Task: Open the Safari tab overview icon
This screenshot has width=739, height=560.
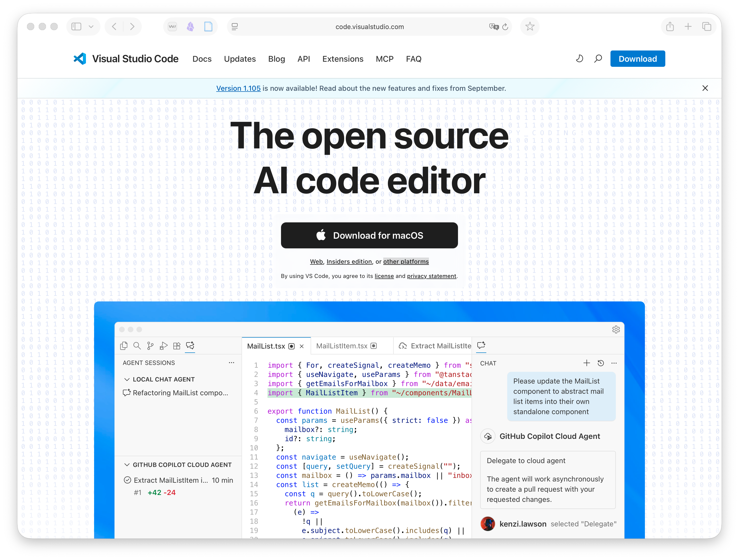Action: click(707, 27)
